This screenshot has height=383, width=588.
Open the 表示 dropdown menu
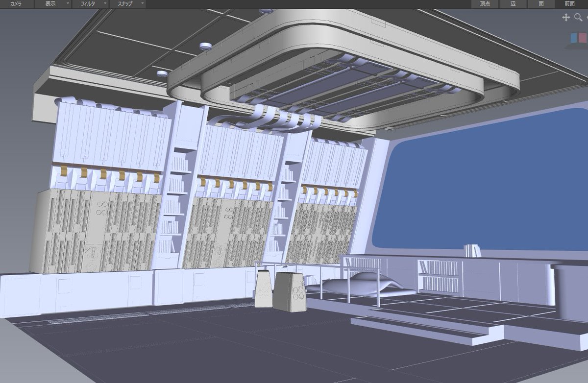coord(53,3)
